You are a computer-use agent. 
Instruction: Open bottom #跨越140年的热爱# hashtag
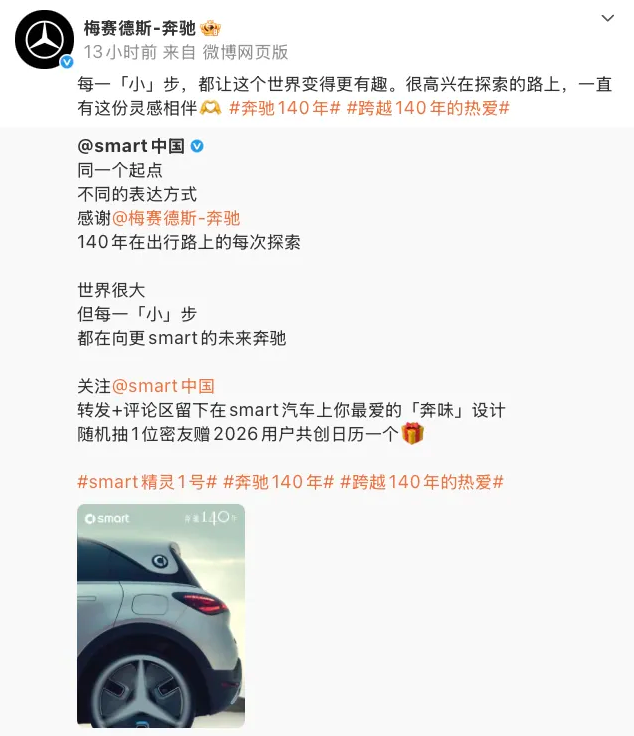click(422, 482)
